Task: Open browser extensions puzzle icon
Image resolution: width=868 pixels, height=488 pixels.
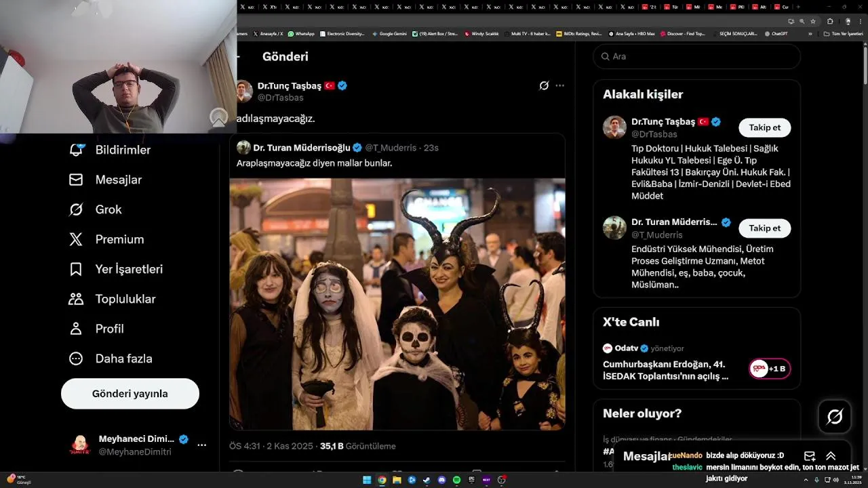Action: click(x=829, y=21)
